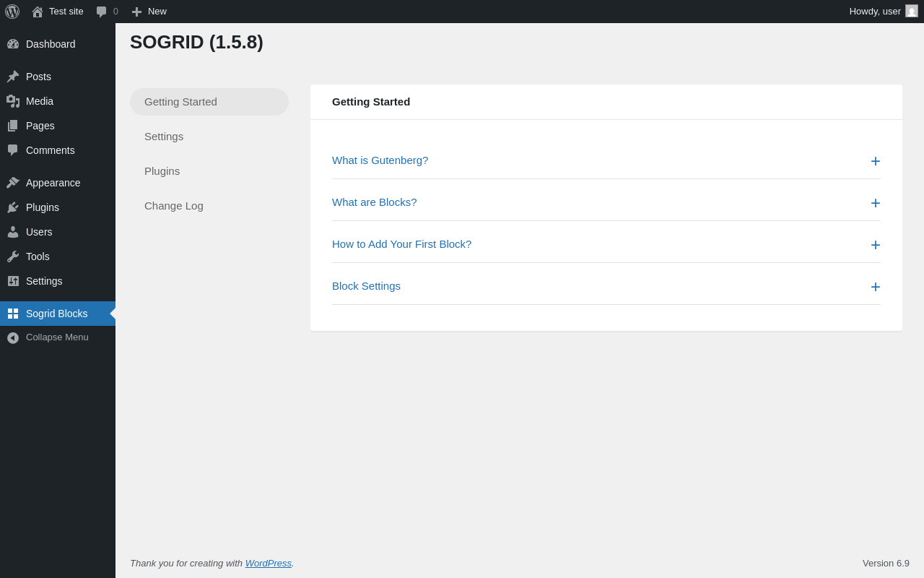Open Users in the admin menu
This screenshot has height=578, width=924.
click(58, 232)
